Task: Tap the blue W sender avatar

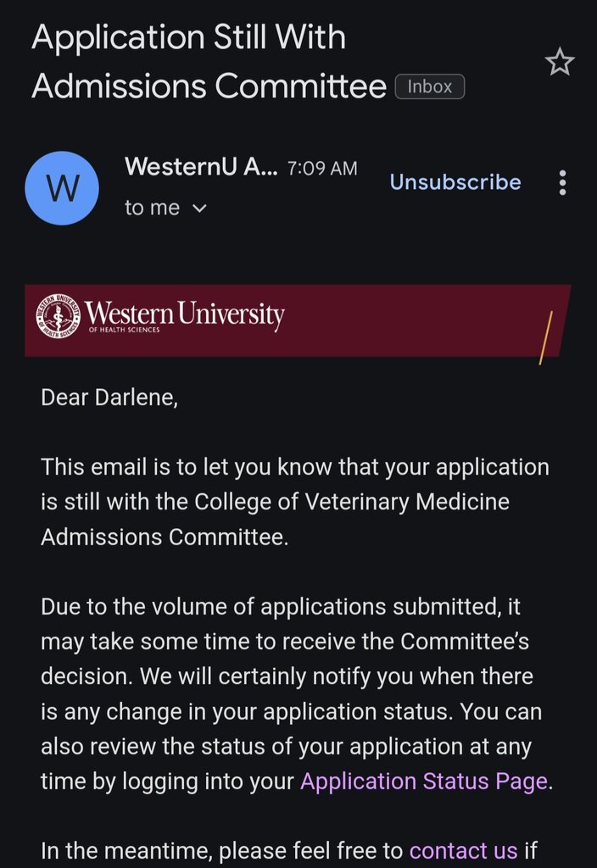Action: tap(62, 188)
